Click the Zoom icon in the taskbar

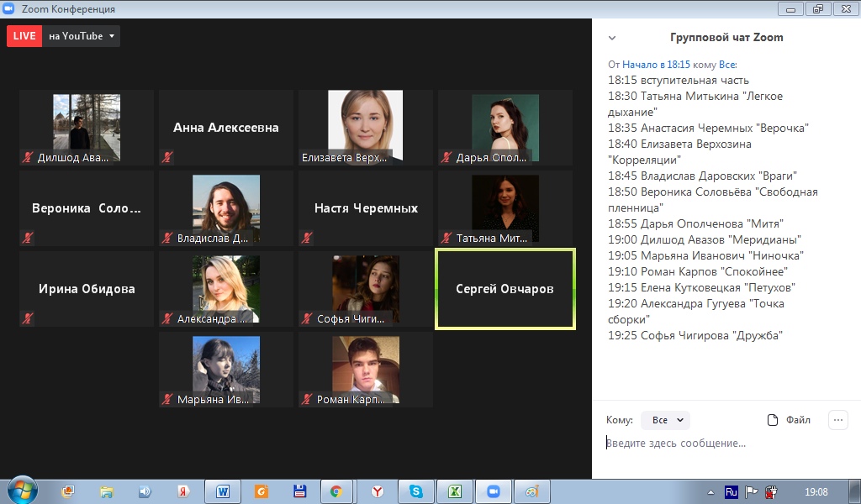(493, 491)
